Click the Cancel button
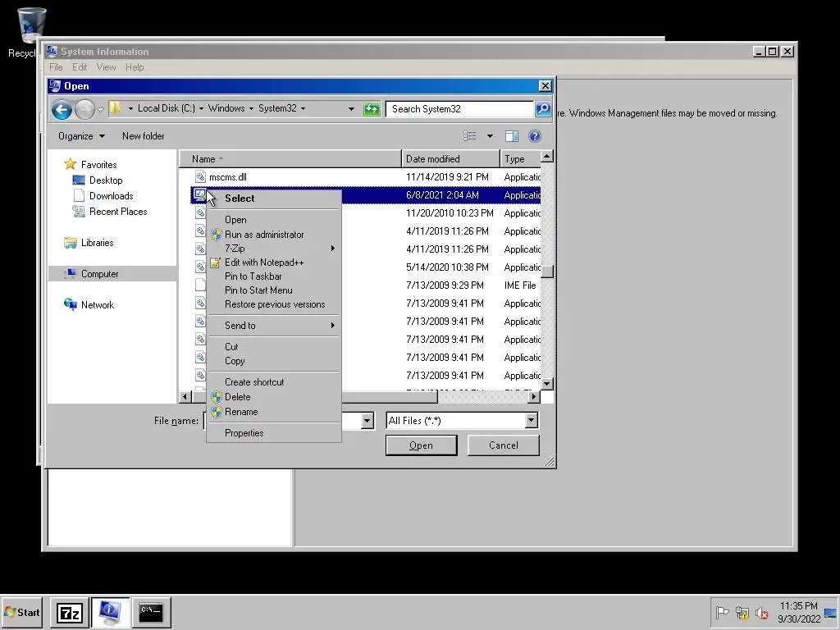The image size is (840, 630). [x=503, y=445]
